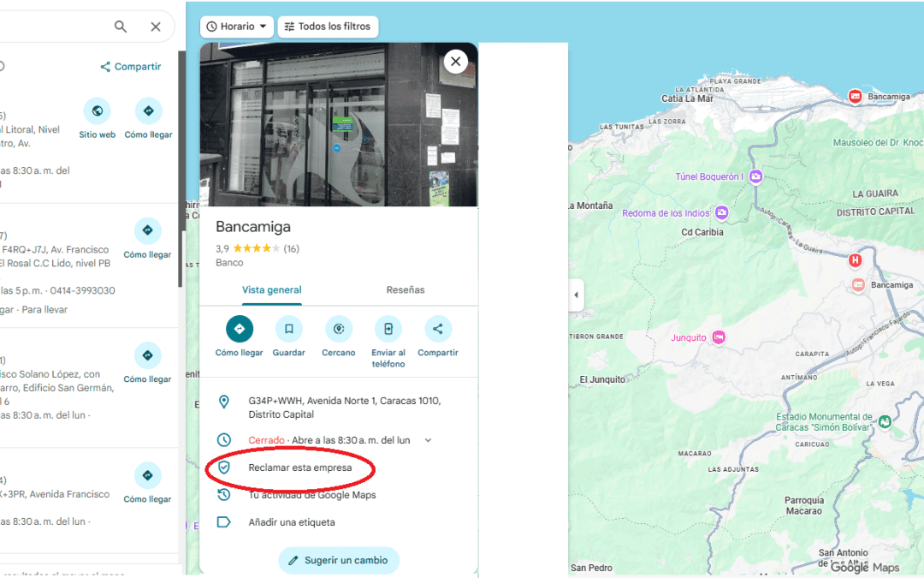Switch to the Reseñas tab
Viewport: 924px width, 578px height.
click(405, 289)
